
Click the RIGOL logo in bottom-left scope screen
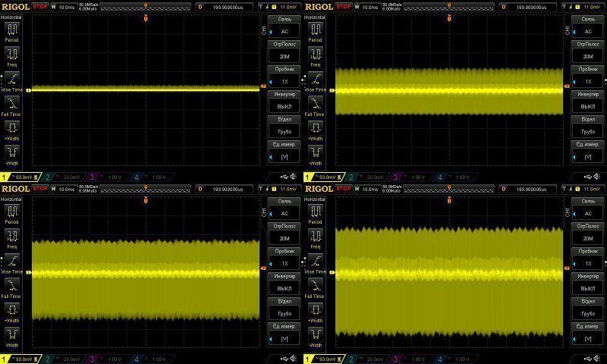[15, 189]
